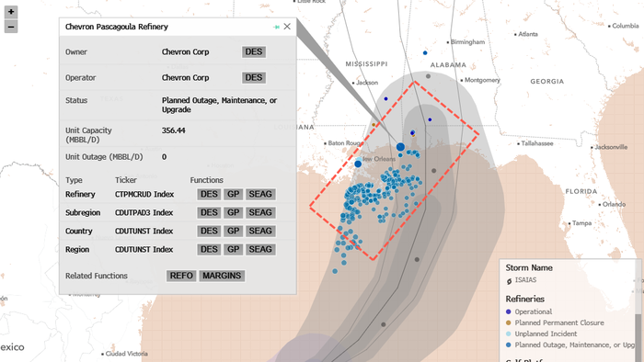Click DES in the Subregion row

pos(209,213)
